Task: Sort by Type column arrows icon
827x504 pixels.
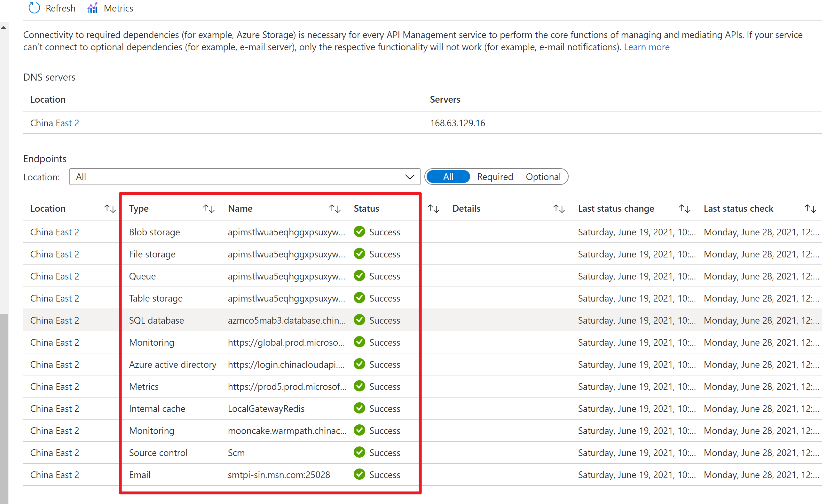Action: click(x=209, y=209)
